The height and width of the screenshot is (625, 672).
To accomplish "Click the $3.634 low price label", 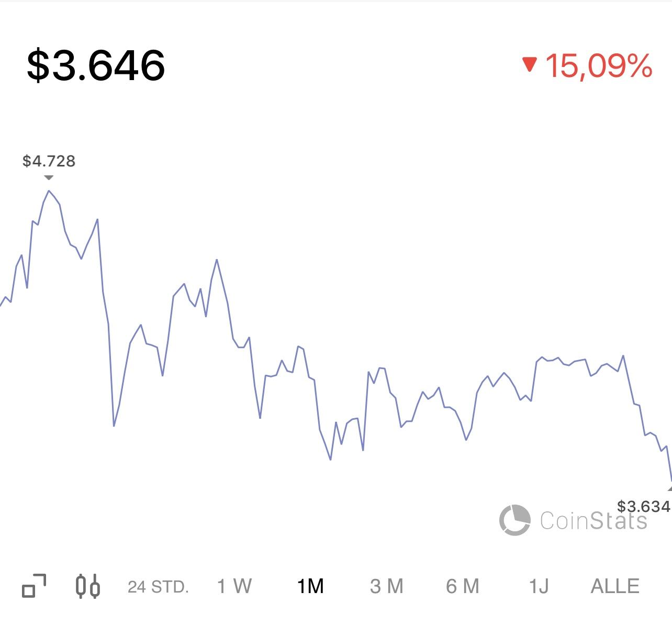I will [644, 506].
